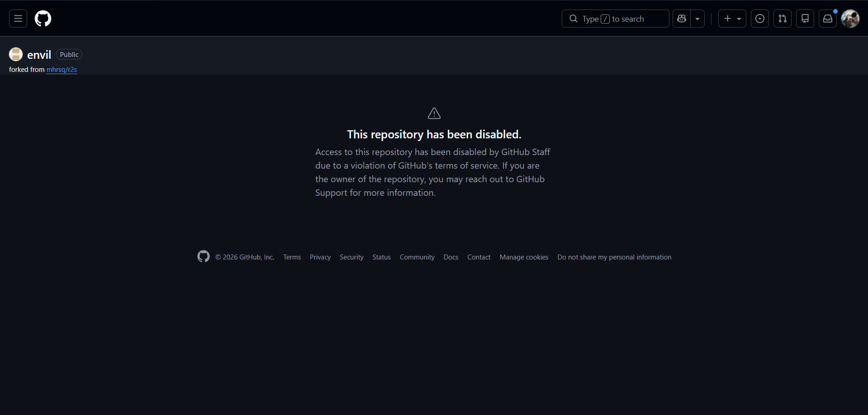Click the envil repository name
The height and width of the screenshot is (415, 868).
[39, 55]
